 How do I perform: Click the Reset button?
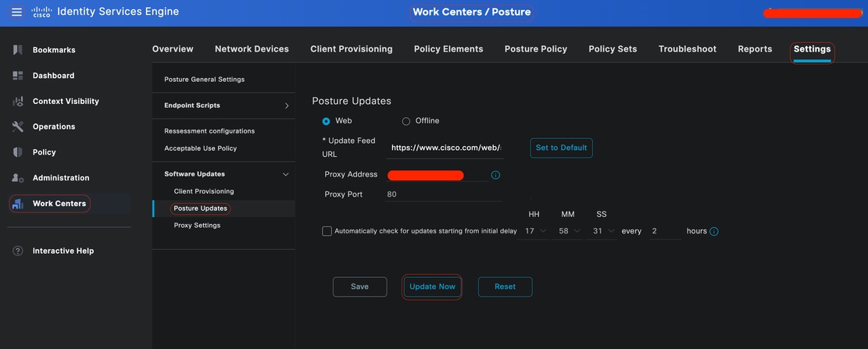[505, 287]
